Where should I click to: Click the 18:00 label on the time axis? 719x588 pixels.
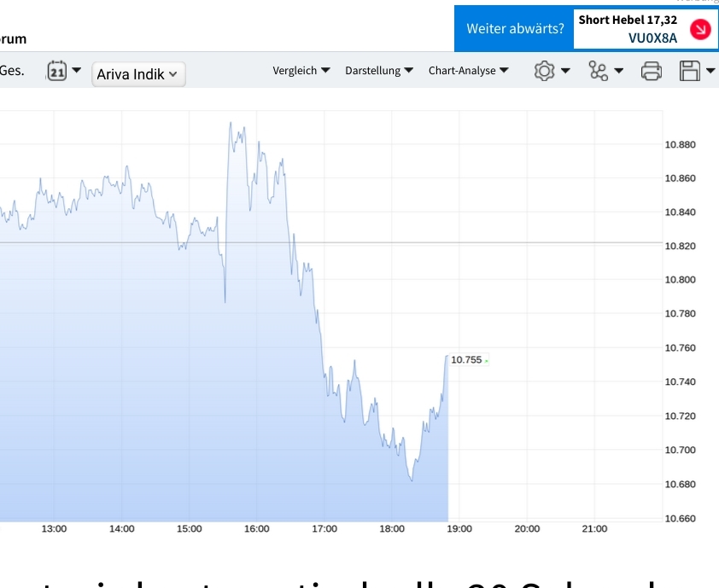[391, 528]
